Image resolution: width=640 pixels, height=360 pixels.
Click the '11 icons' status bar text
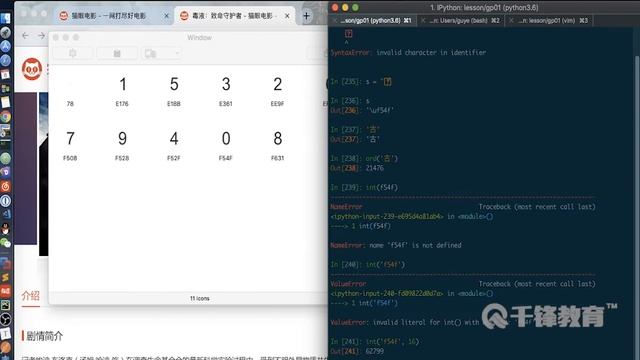(x=200, y=298)
